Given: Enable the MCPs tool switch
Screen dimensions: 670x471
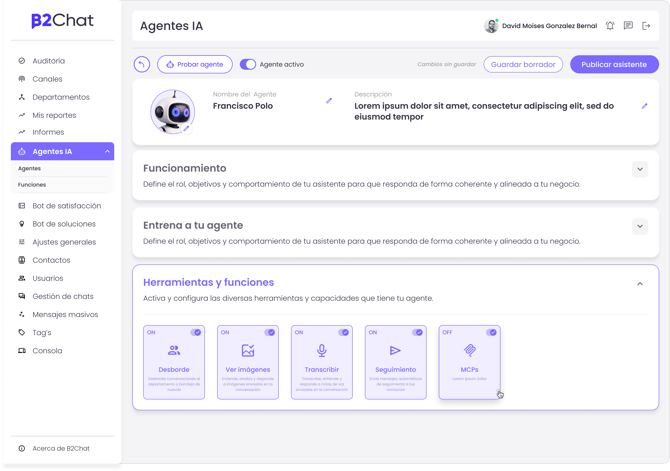Looking at the screenshot, I should click(491, 332).
